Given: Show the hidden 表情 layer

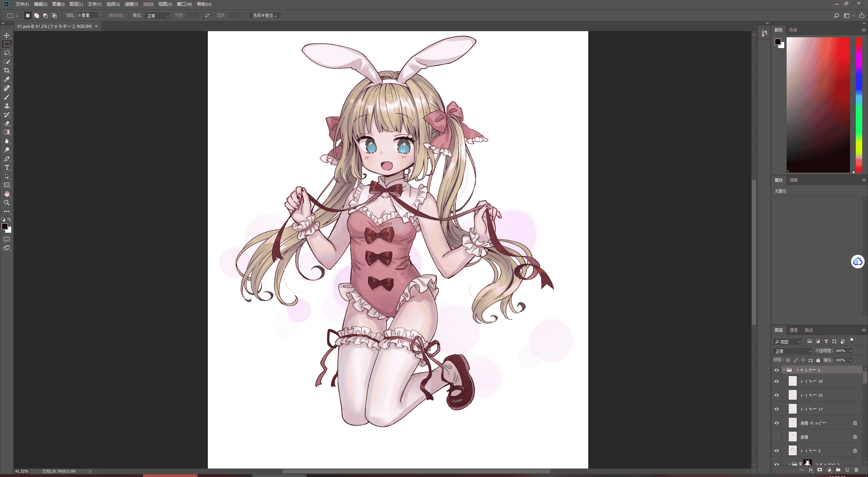Looking at the screenshot, I should pyautogui.click(x=776, y=437).
